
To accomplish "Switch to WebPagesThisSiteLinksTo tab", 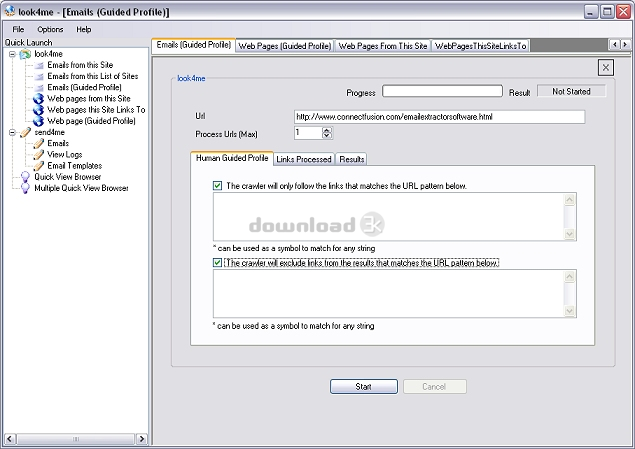I will pyautogui.click(x=480, y=46).
